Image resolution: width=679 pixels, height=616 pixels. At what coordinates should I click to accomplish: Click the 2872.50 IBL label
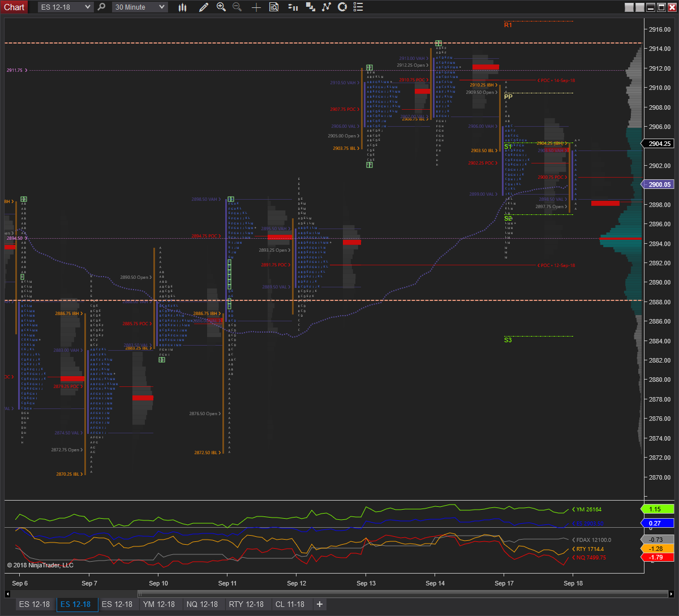tap(207, 453)
